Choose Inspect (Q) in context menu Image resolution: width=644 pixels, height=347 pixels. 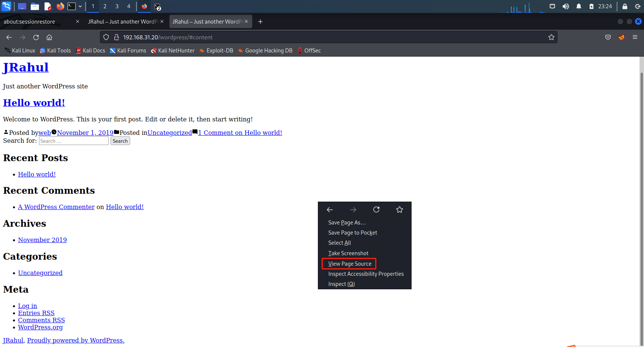365,284
